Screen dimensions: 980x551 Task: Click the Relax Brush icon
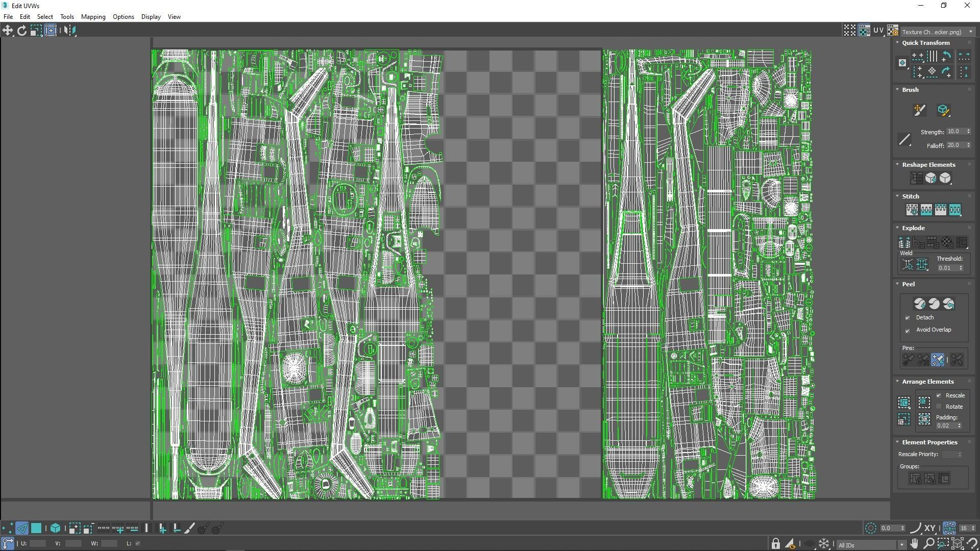point(943,110)
